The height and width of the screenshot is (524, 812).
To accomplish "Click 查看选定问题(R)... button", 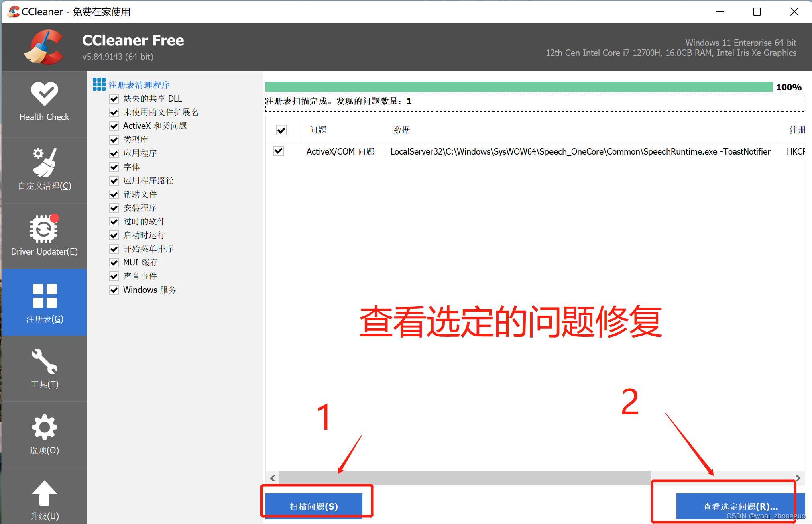I will point(740,506).
